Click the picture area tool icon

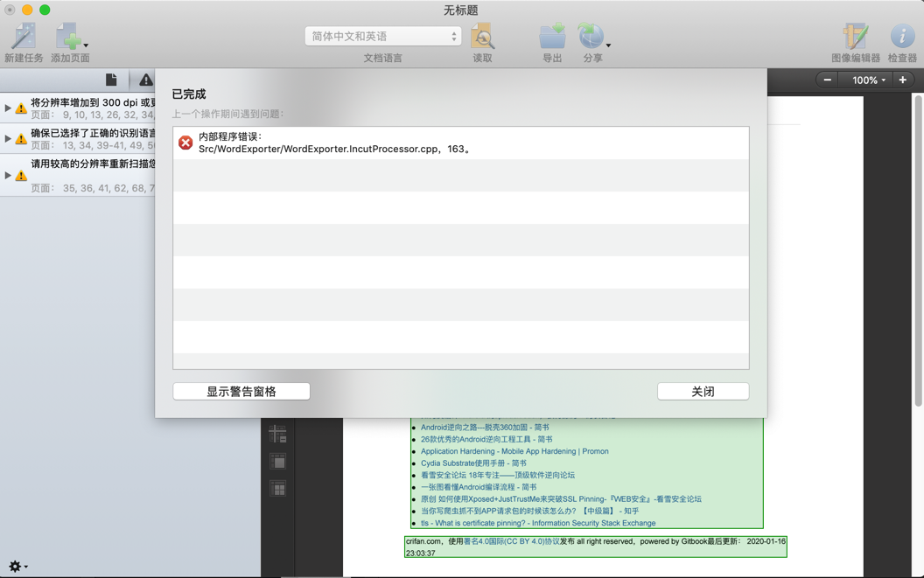(x=277, y=462)
